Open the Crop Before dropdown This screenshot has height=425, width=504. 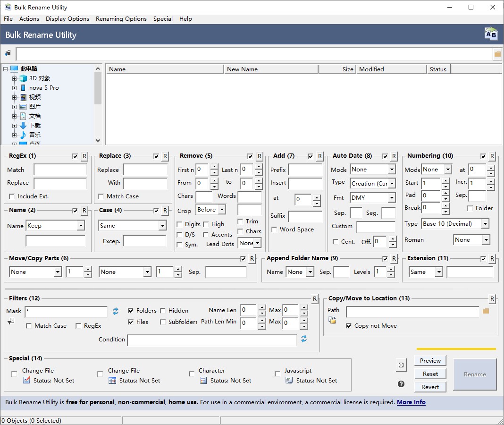(x=222, y=210)
